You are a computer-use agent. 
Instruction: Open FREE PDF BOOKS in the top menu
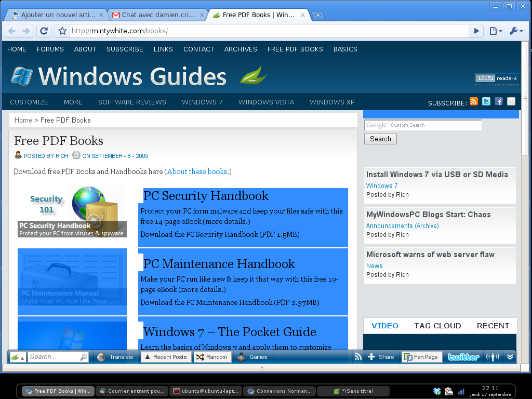pos(295,49)
